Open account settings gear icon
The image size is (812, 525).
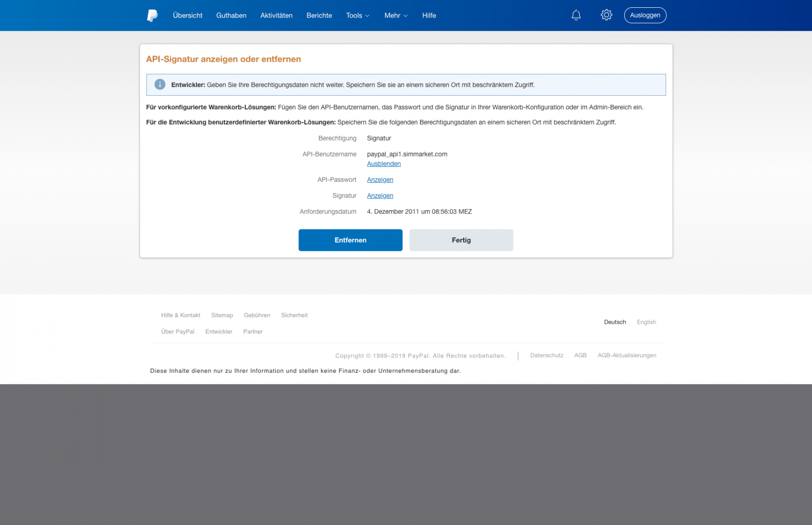pos(606,15)
